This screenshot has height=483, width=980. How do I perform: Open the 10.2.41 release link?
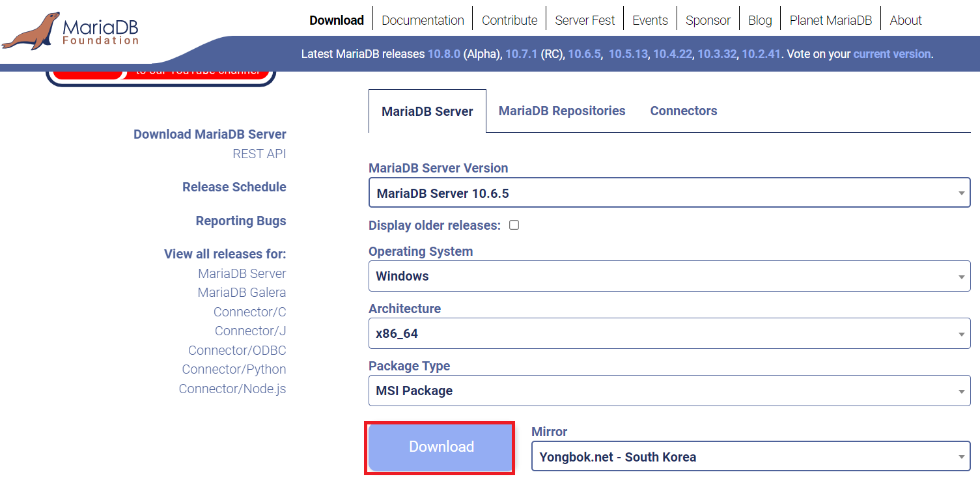(x=761, y=54)
